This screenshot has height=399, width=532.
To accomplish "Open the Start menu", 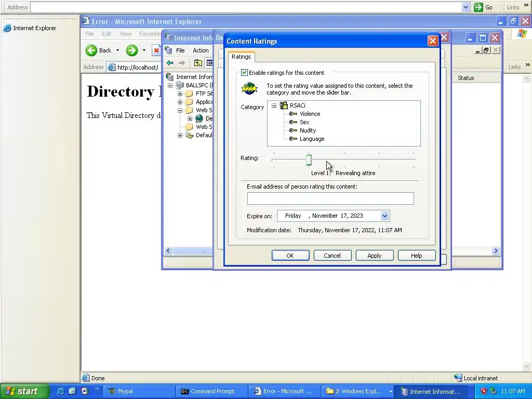I will pos(24,391).
